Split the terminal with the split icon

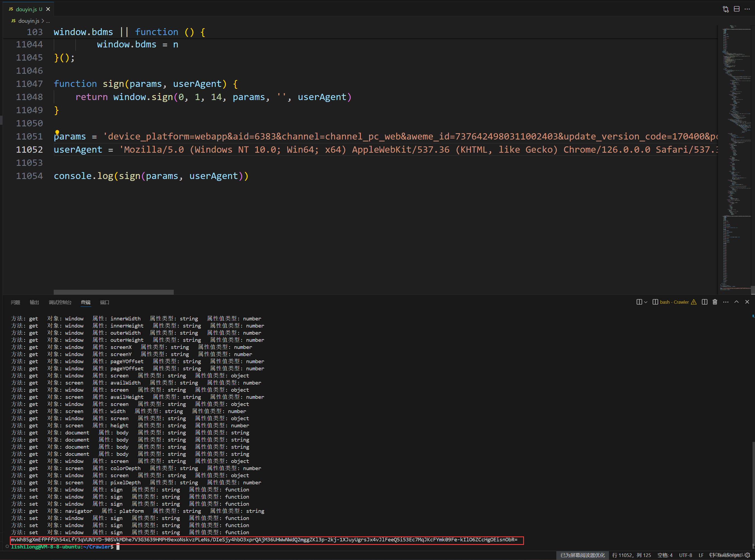coord(705,302)
